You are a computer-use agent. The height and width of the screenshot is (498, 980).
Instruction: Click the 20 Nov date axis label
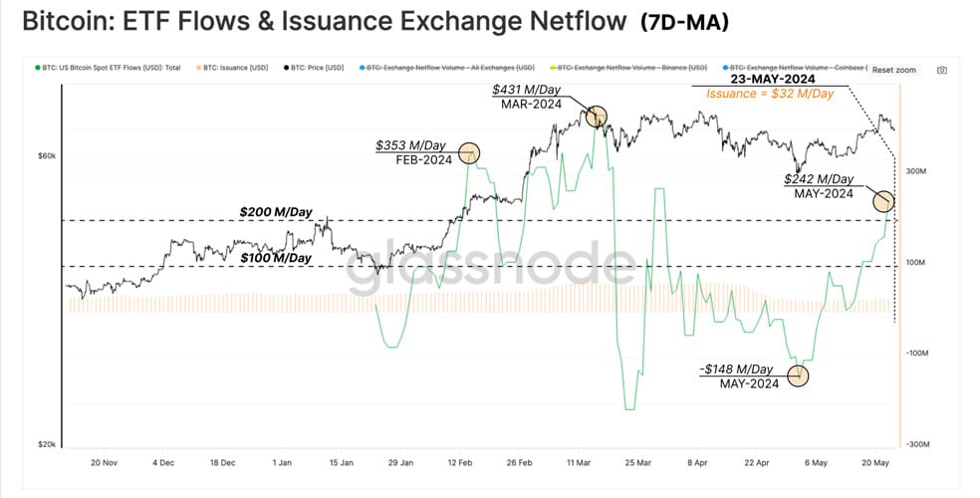[x=104, y=463]
